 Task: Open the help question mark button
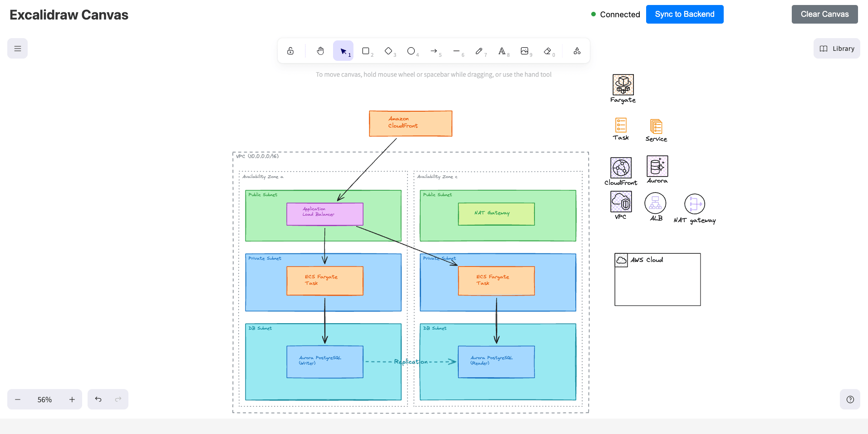pos(850,399)
